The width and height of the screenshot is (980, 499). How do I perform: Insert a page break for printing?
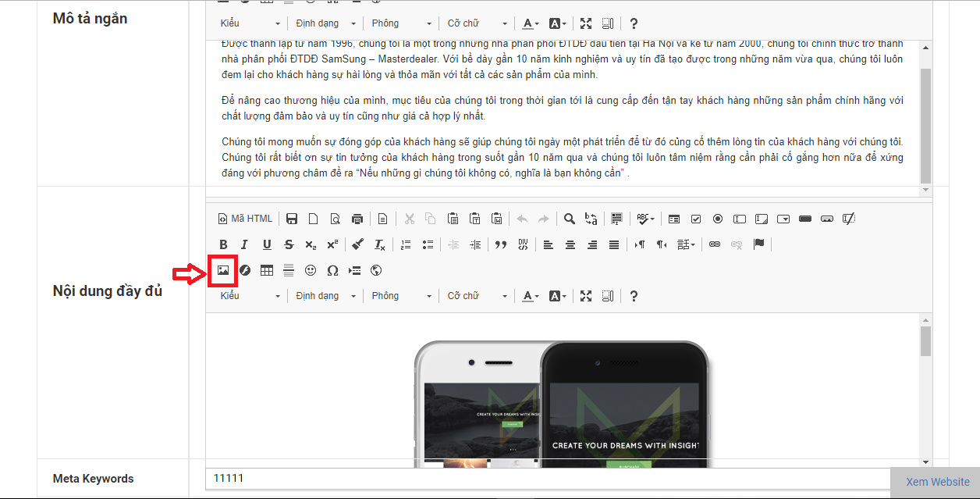click(354, 270)
